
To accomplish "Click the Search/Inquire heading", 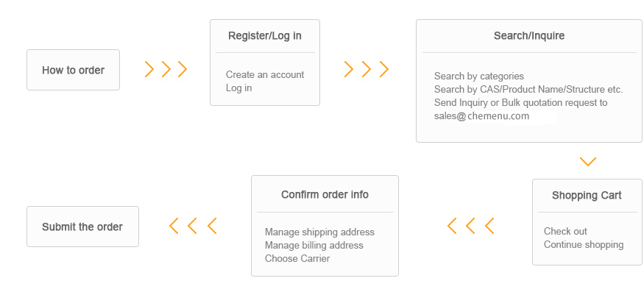I will 529,36.
